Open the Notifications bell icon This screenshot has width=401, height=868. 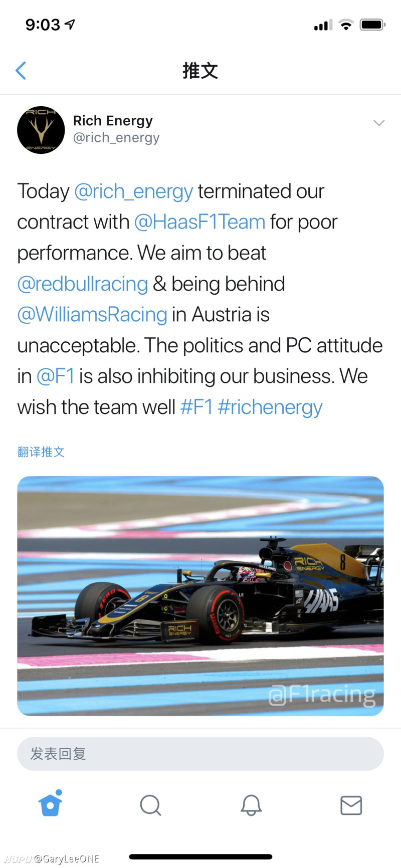251,805
